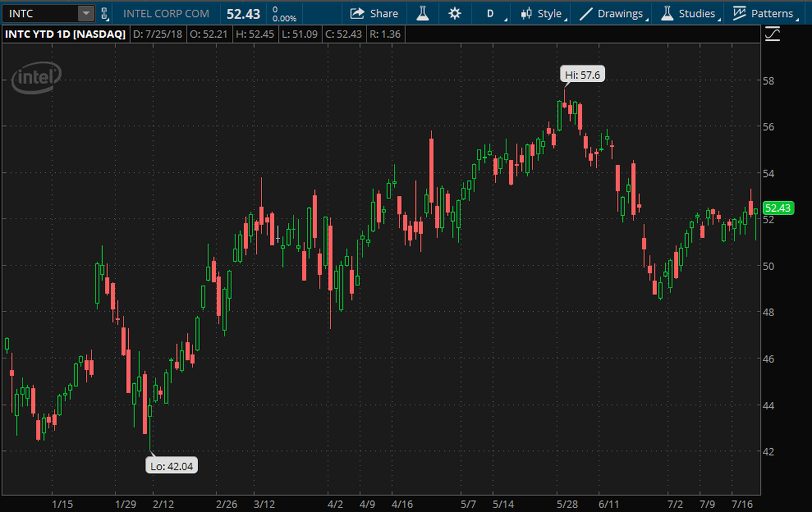
Task: Click the 5/7 date axis label
Action: click(x=468, y=504)
